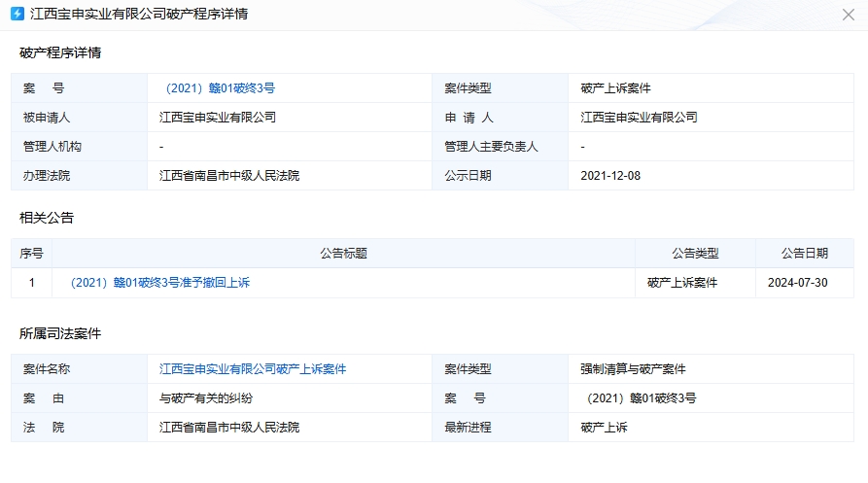Click the 序号 column header
This screenshot has height=483, width=868.
[31, 254]
